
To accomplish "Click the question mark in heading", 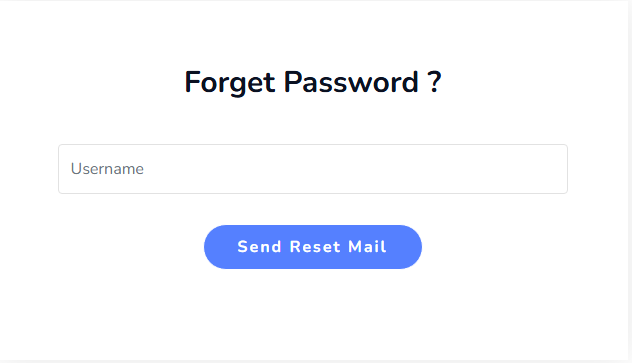I will [x=434, y=82].
